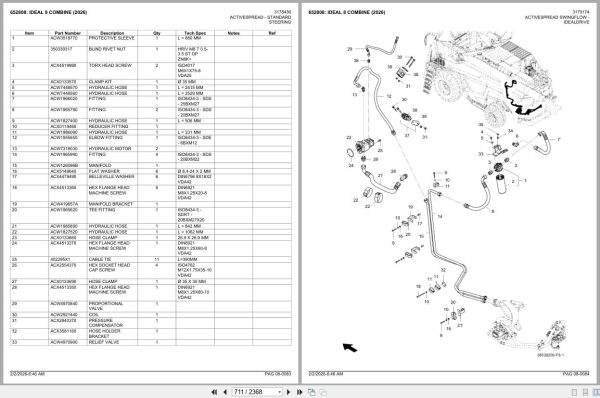This screenshot has width=600, height=398.
Task: Click the TORX HEAD SCREW entry
Action: pyautogui.click(x=109, y=66)
